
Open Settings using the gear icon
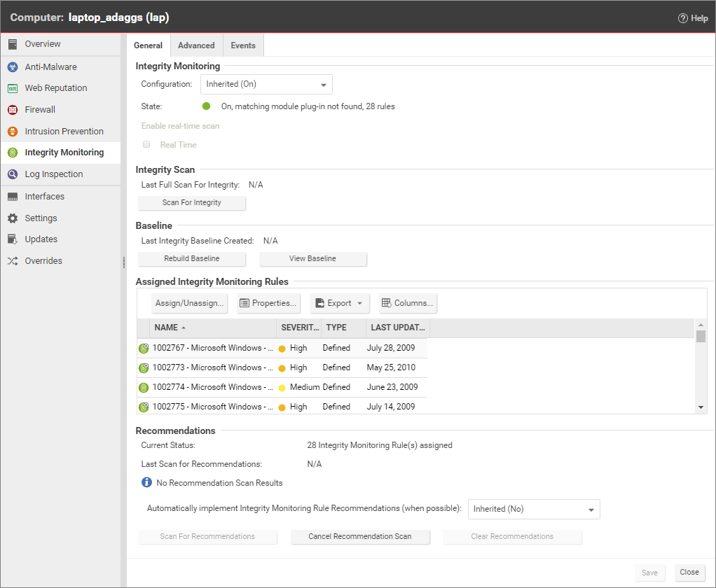pyautogui.click(x=13, y=218)
